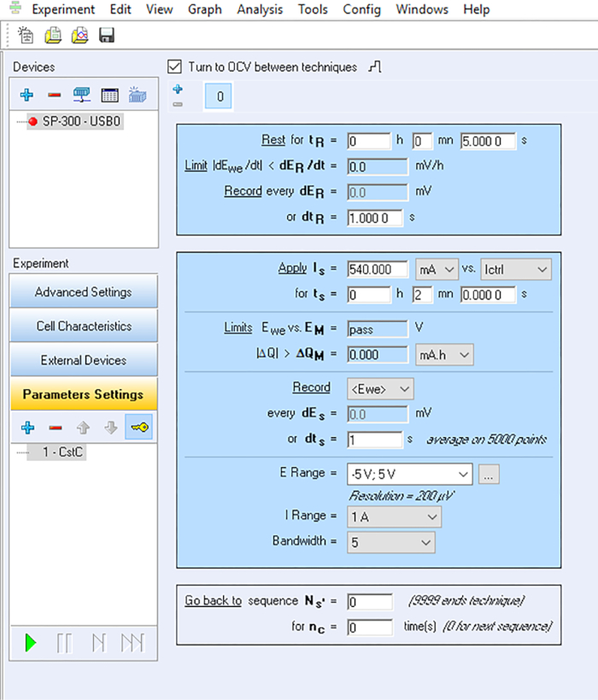Toggle Turn to OCV between techniques checkbox

(x=174, y=67)
